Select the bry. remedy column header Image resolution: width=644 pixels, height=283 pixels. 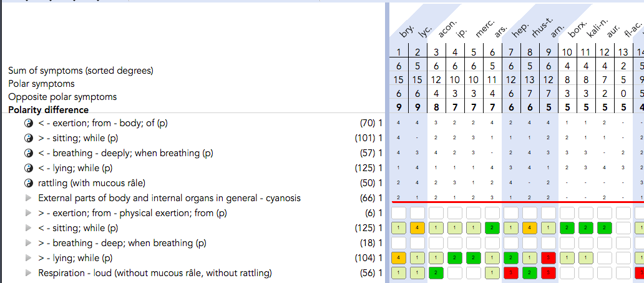coord(406,31)
